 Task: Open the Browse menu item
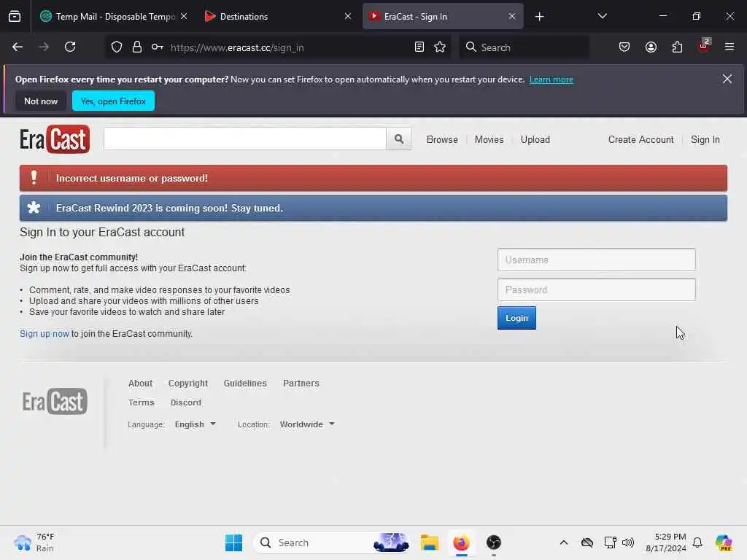click(442, 139)
